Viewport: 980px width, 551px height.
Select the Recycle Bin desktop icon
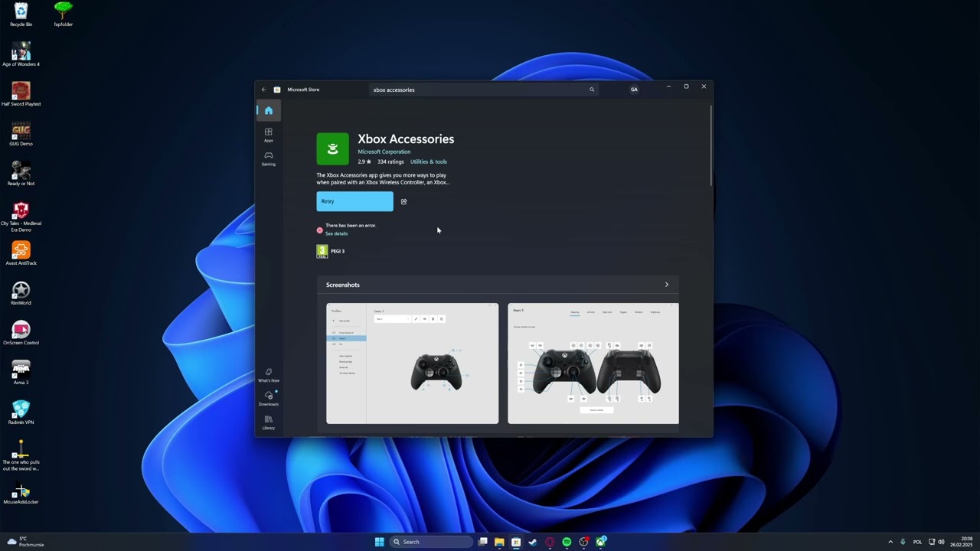pos(21,15)
